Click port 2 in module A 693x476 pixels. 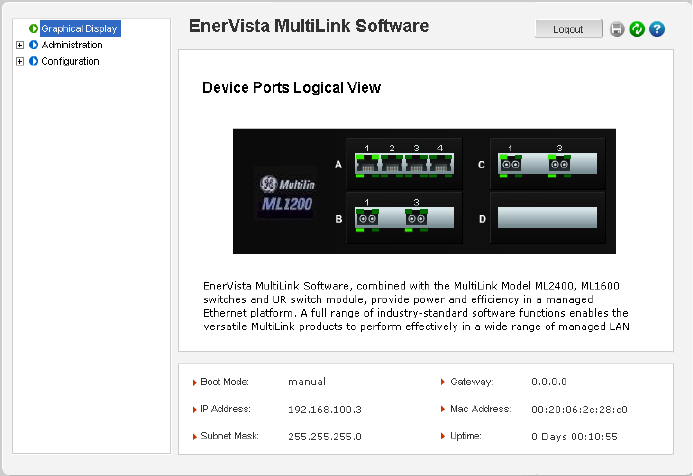coord(392,164)
